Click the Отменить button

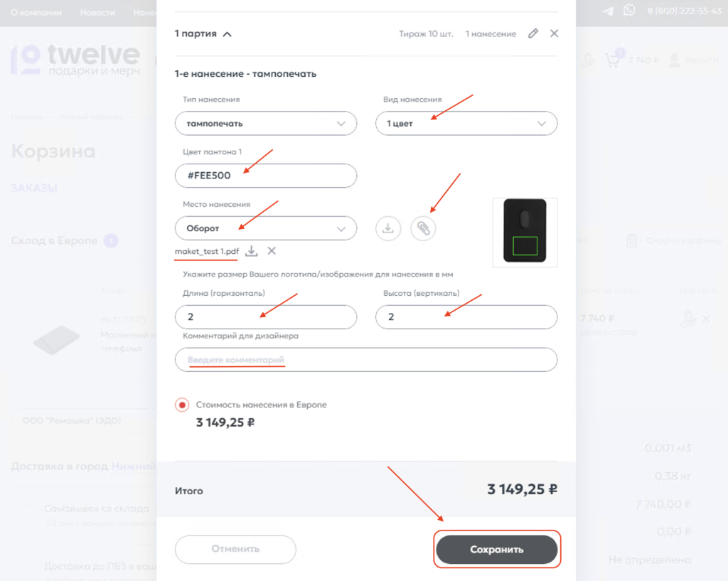(x=235, y=550)
